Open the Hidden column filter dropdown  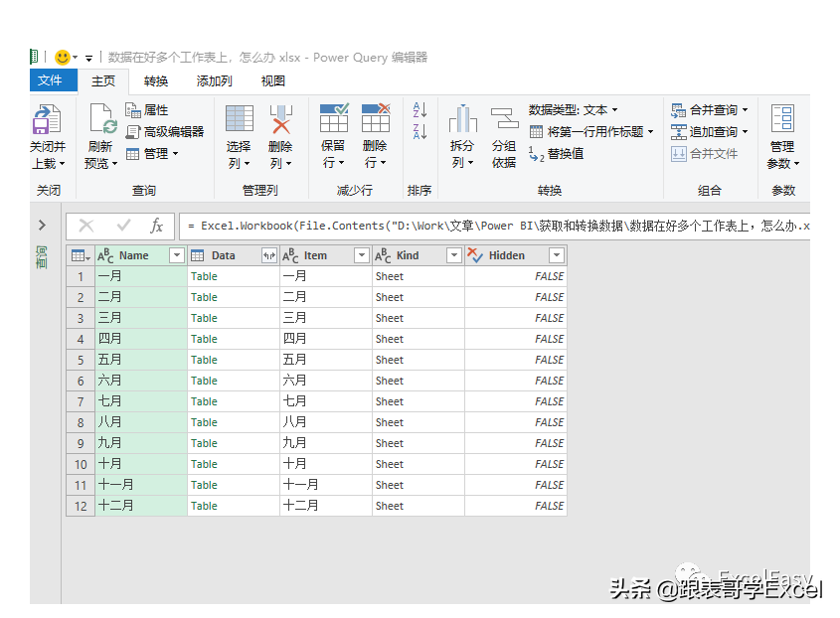click(x=557, y=255)
